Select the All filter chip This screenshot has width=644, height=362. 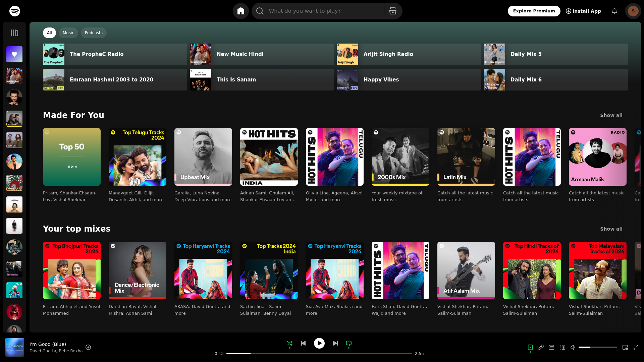coord(49,33)
